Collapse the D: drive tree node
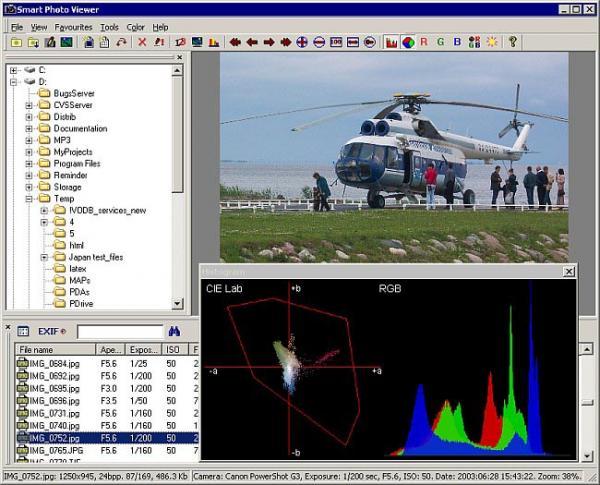This screenshot has height=485, width=600. coord(13,82)
